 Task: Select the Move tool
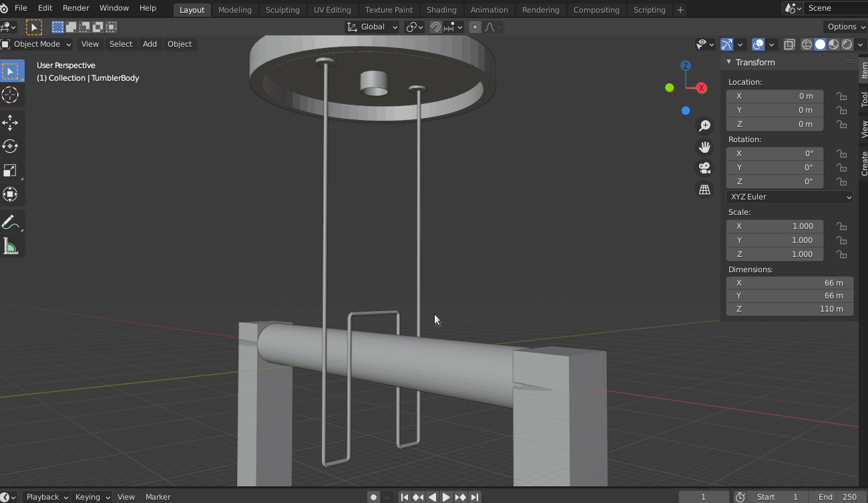coord(10,122)
